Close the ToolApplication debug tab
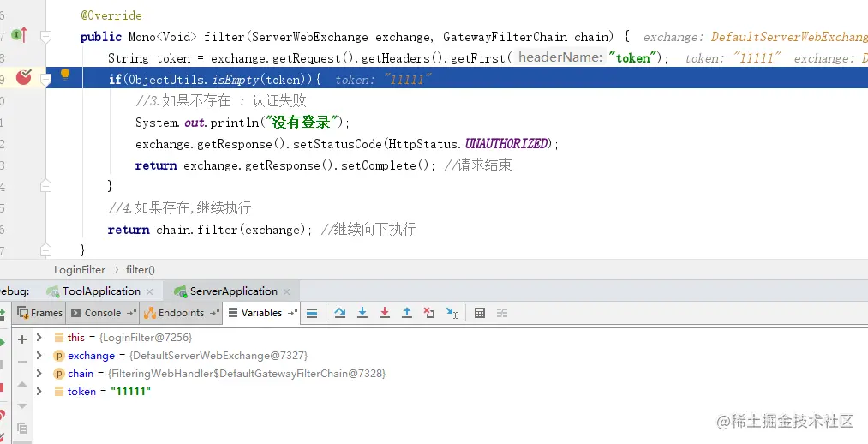This screenshot has width=868, height=444. (x=149, y=291)
